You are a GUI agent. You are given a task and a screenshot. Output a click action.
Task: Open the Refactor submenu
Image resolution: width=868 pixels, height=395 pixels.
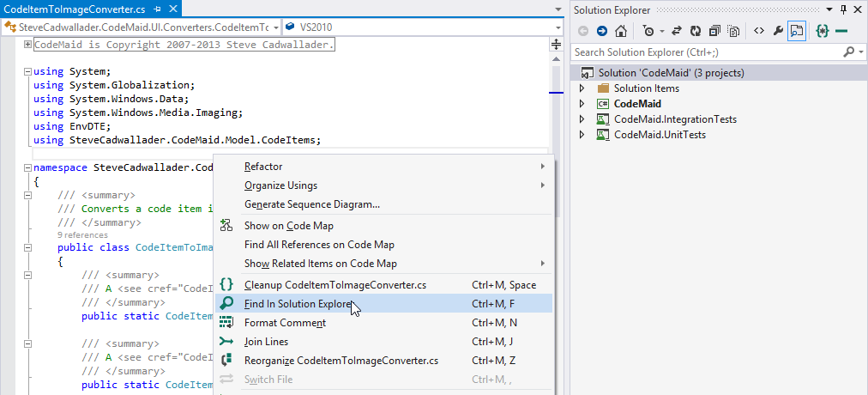tap(383, 167)
